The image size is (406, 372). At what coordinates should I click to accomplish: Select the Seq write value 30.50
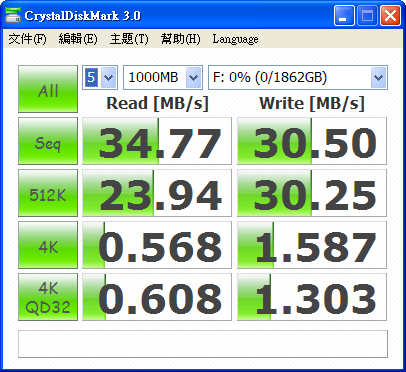(x=312, y=141)
